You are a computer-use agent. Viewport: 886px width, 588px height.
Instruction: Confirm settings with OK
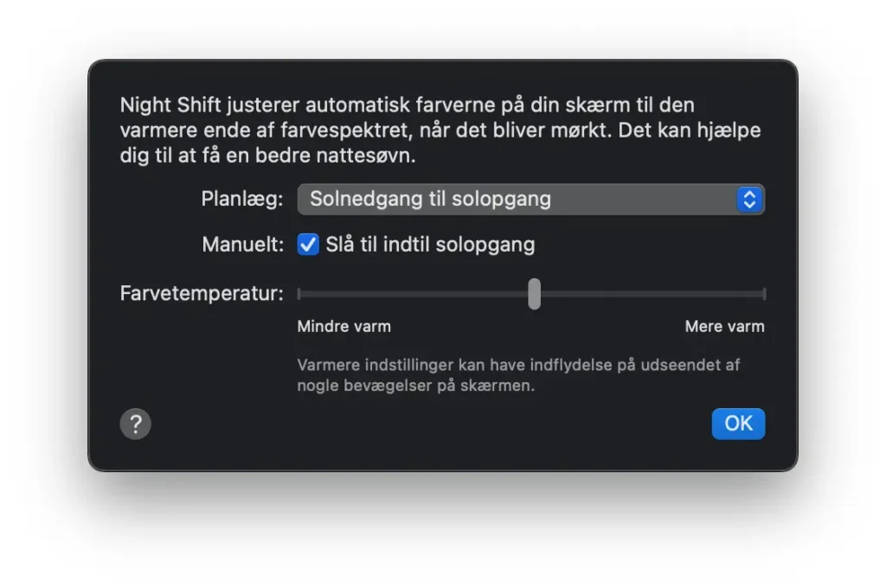738,424
